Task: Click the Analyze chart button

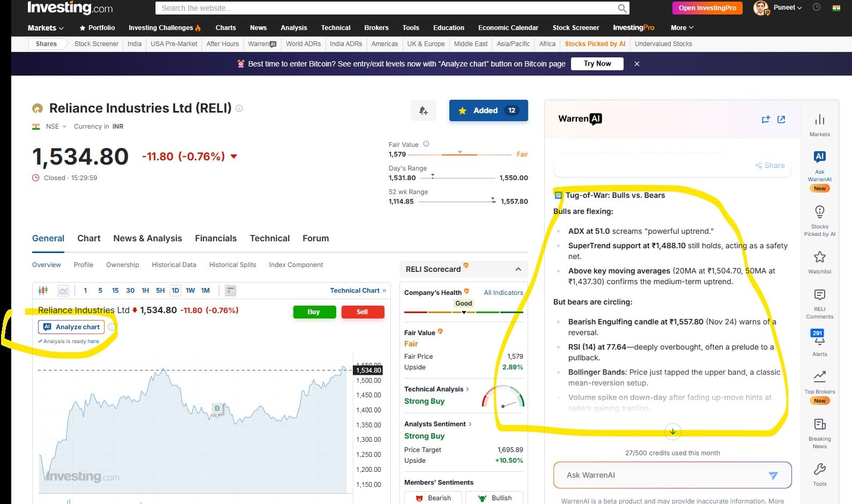Action: click(71, 327)
